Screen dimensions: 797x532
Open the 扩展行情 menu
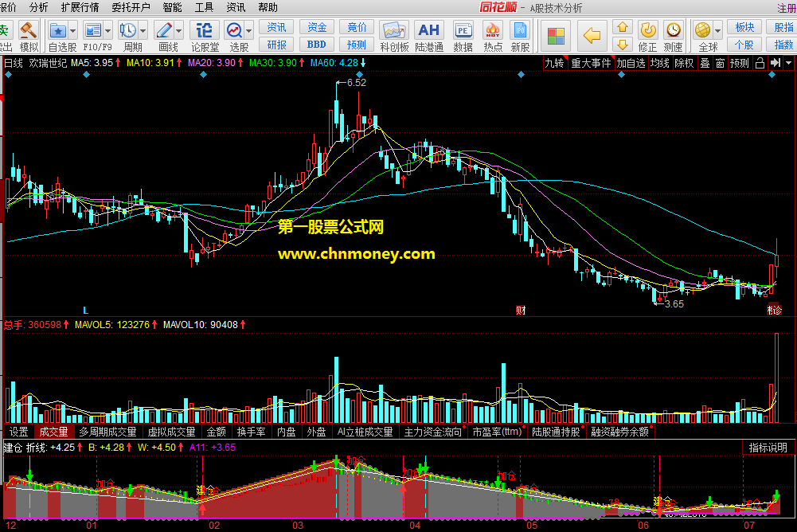(x=80, y=7)
